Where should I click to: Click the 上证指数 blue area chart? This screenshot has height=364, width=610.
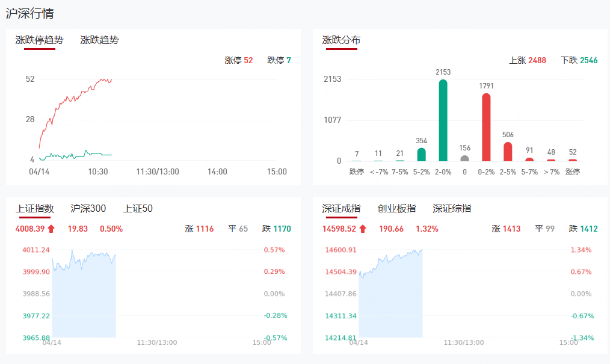[x=84, y=301]
